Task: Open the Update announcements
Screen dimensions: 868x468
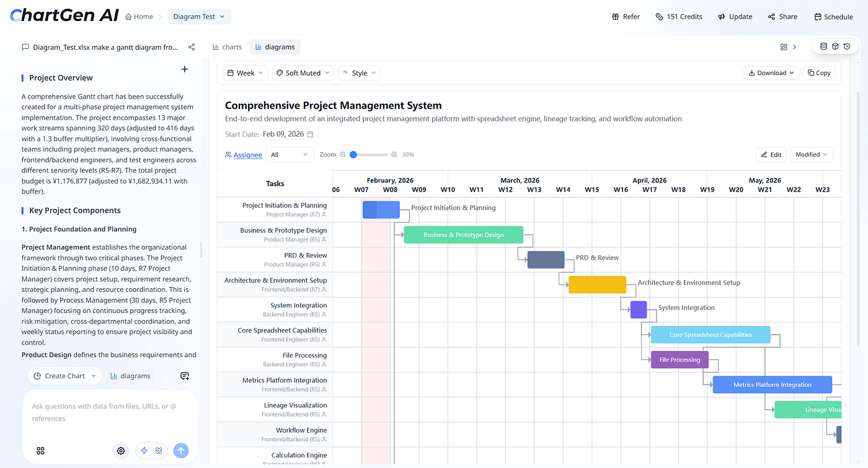Action: point(735,17)
